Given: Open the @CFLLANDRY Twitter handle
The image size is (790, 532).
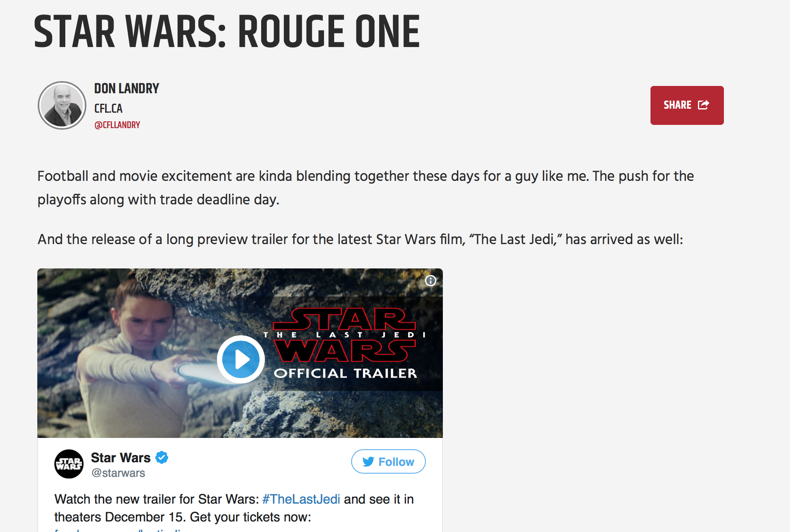Looking at the screenshot, I should 117,125.
